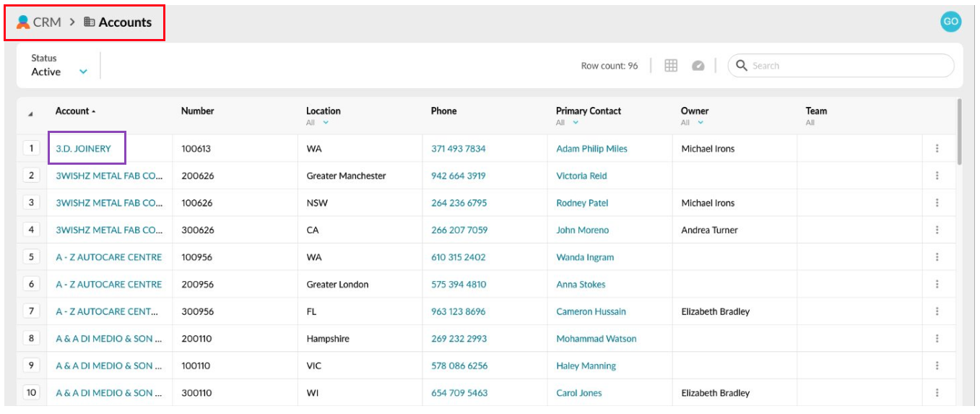980x414 pixels.
Task: Open the grid view icon
Action: (671, 66)
